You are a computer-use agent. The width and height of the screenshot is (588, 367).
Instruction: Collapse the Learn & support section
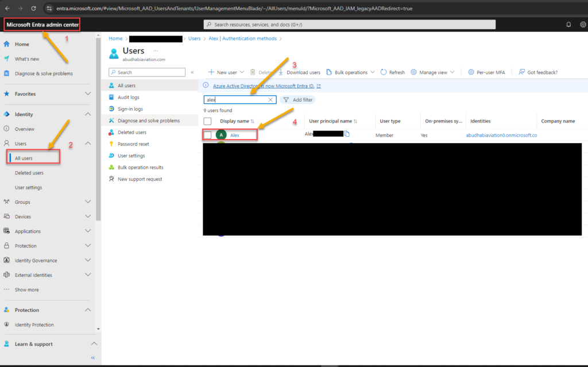94,343
